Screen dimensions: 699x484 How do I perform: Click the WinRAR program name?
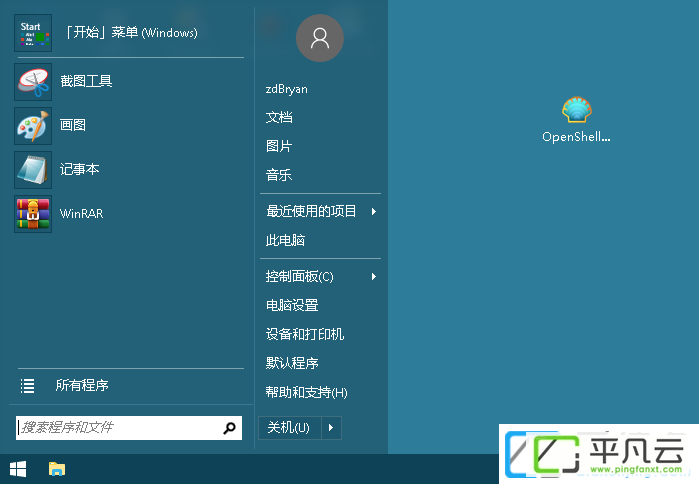pyautogui.click(x=82, y=213)
